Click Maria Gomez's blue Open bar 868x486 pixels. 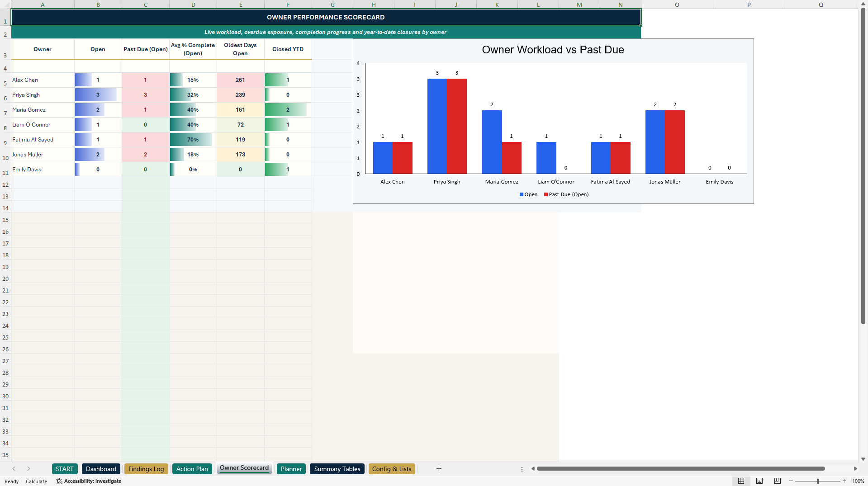point(492,142)
